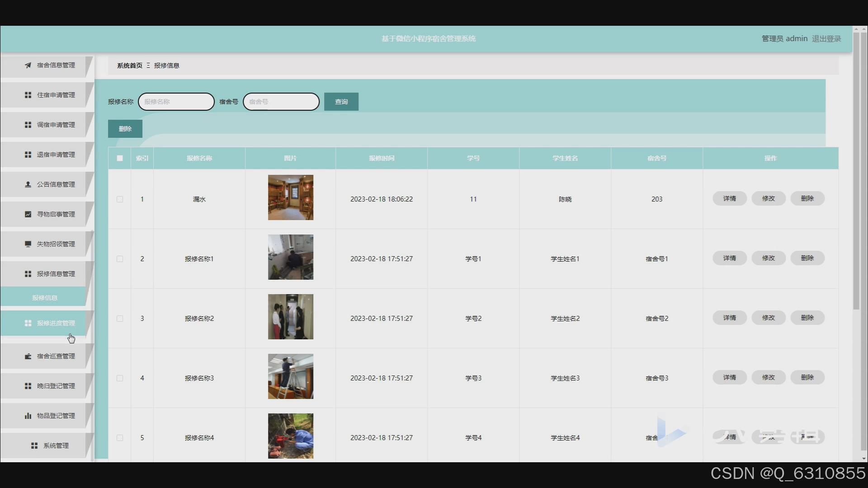
Task: Click the 报修名称 search input field
Action: (176, 102)
